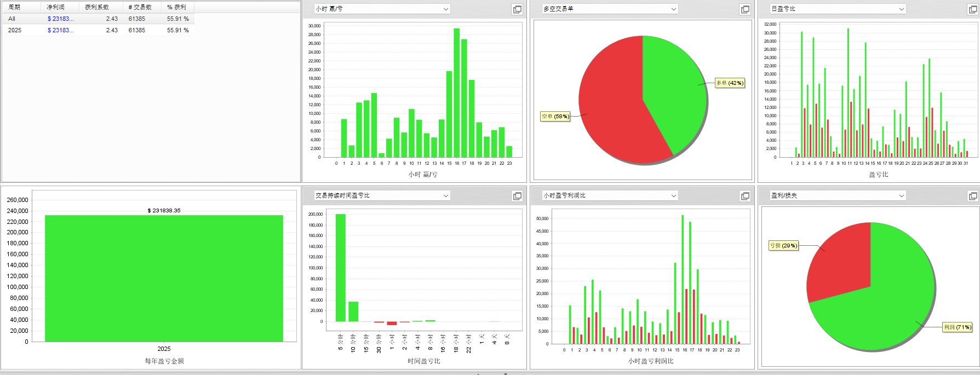Expand the 多空交易单 dropdown selector
Image resolution: width=980 pixels, height=375 pixels.
coord(673,9)
